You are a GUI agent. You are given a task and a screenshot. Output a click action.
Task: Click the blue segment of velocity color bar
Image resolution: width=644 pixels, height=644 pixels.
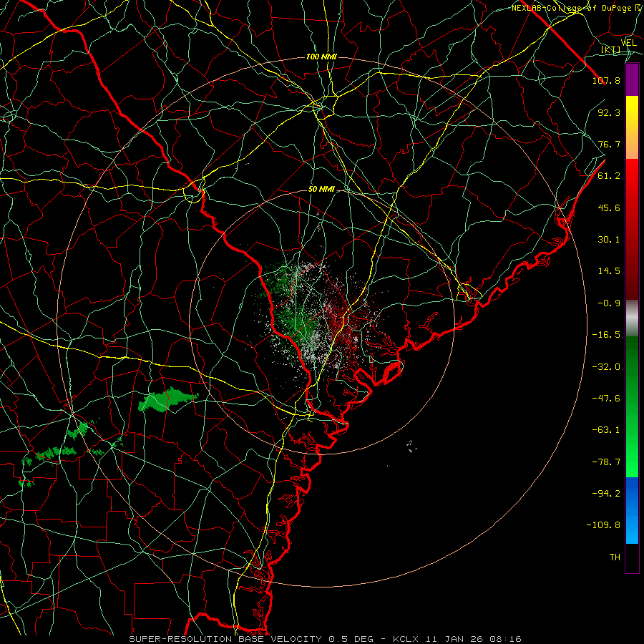click(632, 510)
